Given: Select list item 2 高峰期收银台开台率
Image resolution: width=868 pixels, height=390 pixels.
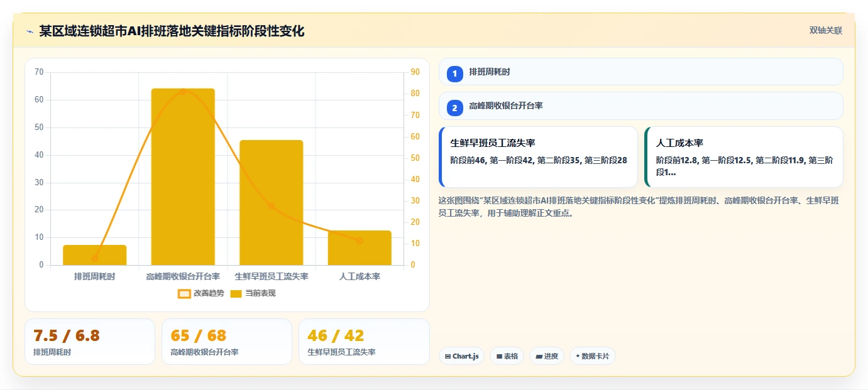Looking at the screenshot, I should click(x=640, y=106).
